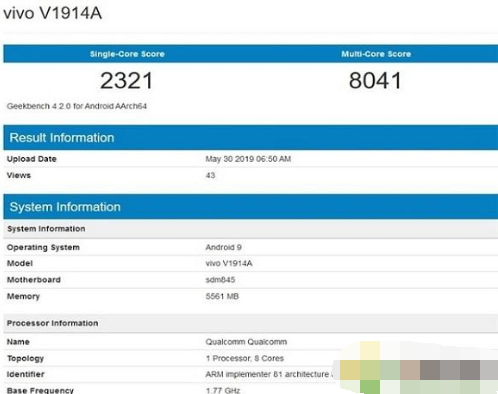
Task: Select the Upload Date row label
Action: pos(32,159)
